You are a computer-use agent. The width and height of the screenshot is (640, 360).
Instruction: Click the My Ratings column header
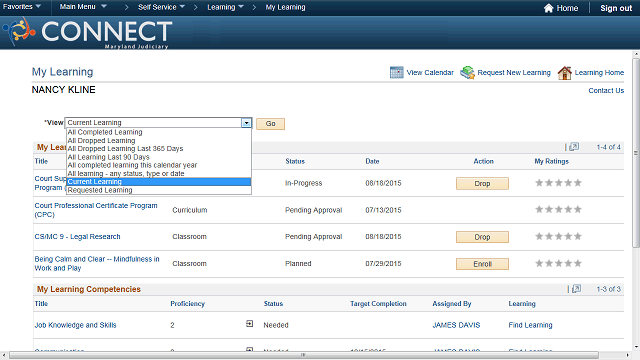pyautogui.click(x=551, y=161)
